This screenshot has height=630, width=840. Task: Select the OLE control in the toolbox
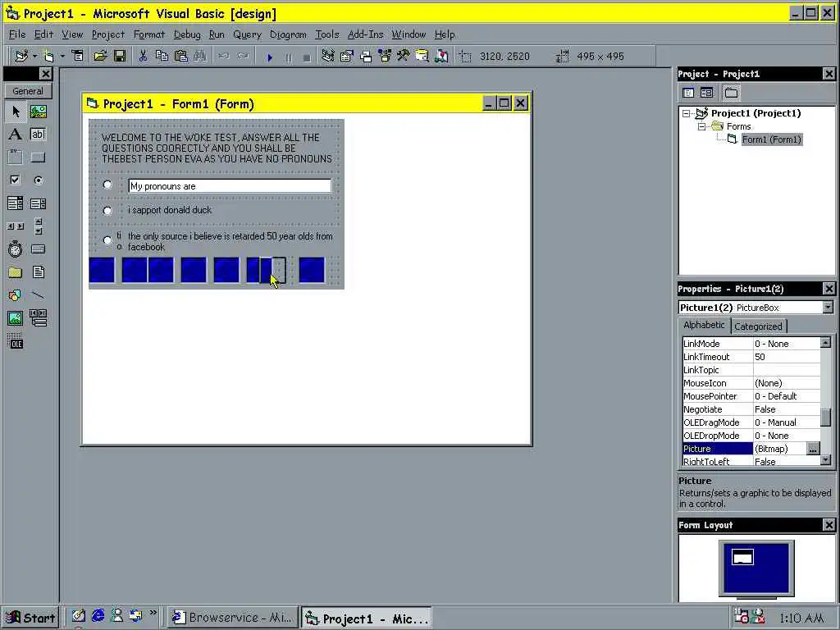point(16,341)
